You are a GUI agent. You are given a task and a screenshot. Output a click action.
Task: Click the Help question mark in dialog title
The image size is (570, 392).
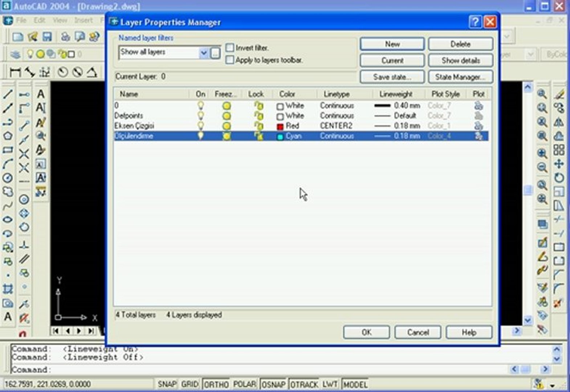click(475, 22)
